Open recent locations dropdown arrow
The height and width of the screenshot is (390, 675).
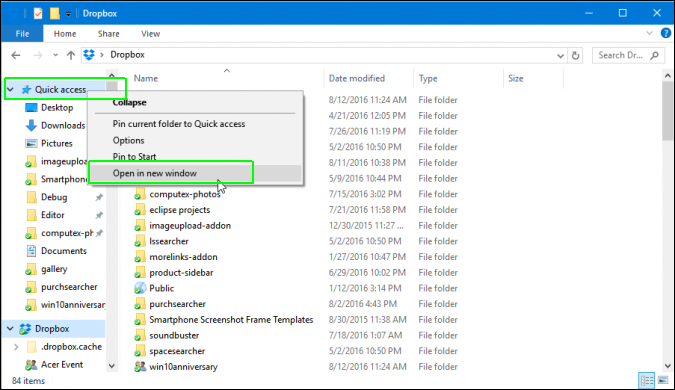pyautogui.click(x=56, y=55)
